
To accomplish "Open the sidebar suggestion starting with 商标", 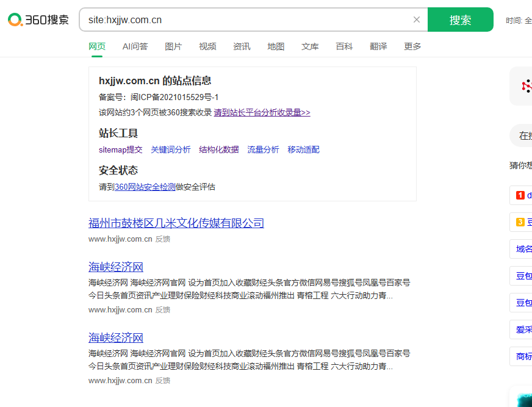I will click(x=522, y=356).
